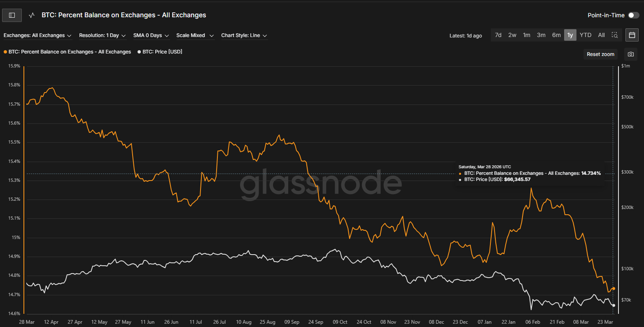The height and width of the screenshot is (327, 644).
Task: Show the All time range
Action: tap(601, 35)
